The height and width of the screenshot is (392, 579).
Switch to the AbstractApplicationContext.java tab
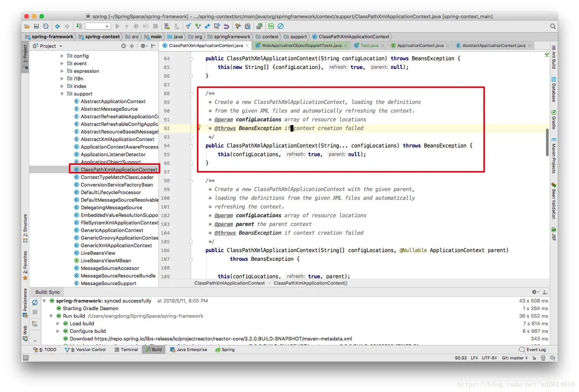pyautogui.click(x=494, y=45)
